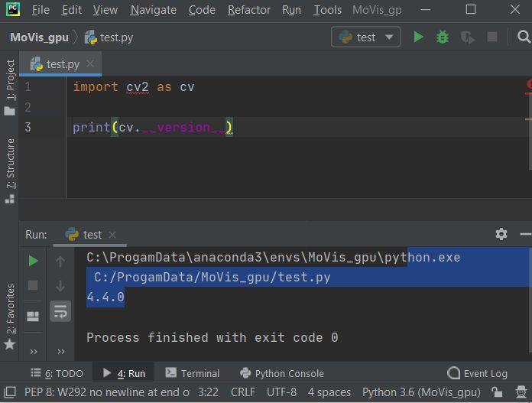Run the test configuration from the toolbar
The width and height of the screenshot is (532, 403).
pyautogui.click(x=418, y=37)
